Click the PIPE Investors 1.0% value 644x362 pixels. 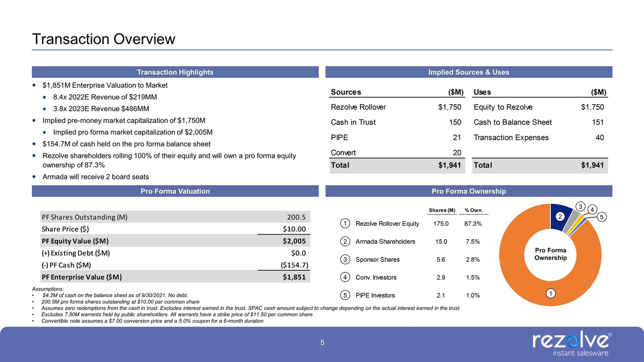point(473,295)
